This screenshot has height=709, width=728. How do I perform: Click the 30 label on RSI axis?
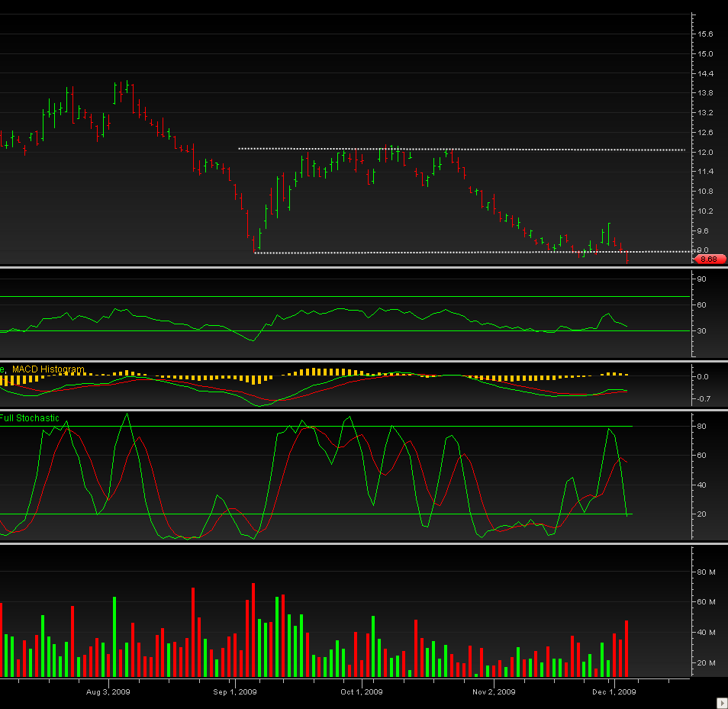click(702, 331)
